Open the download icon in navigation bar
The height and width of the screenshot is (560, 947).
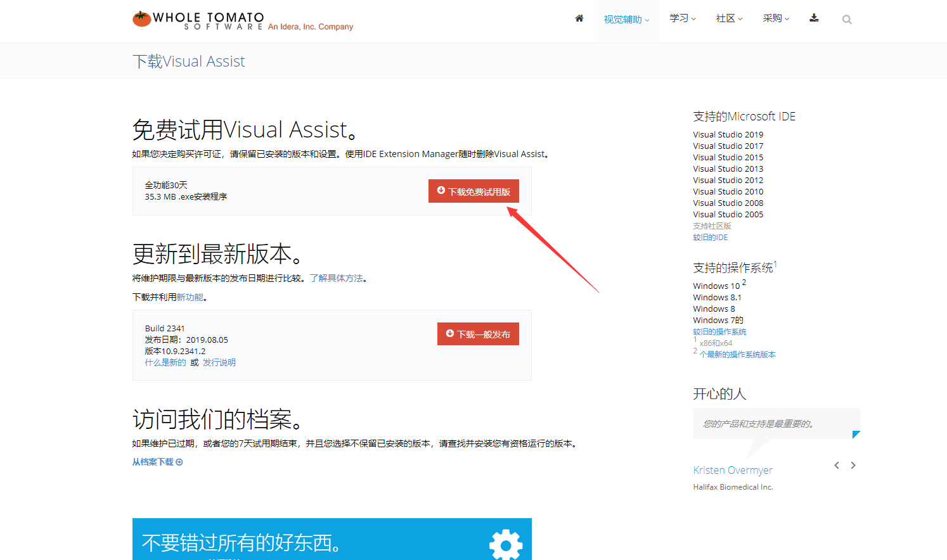click(814, 18)
